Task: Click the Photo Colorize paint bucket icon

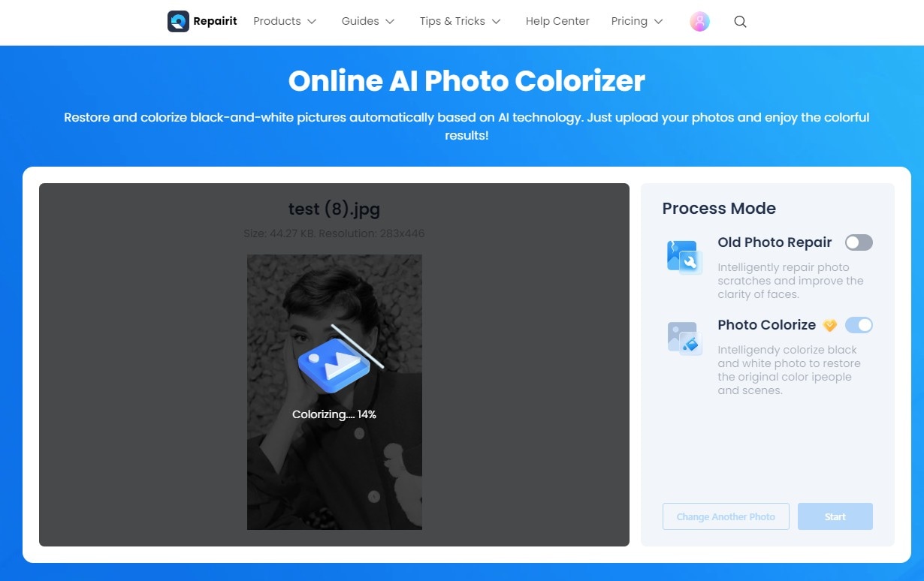Action: tap(684, 339)
